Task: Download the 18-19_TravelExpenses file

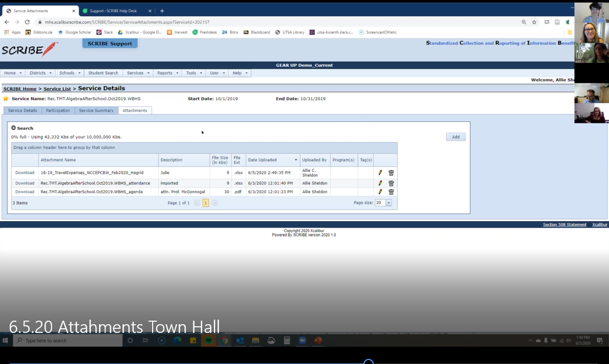Action: (25, 173)
